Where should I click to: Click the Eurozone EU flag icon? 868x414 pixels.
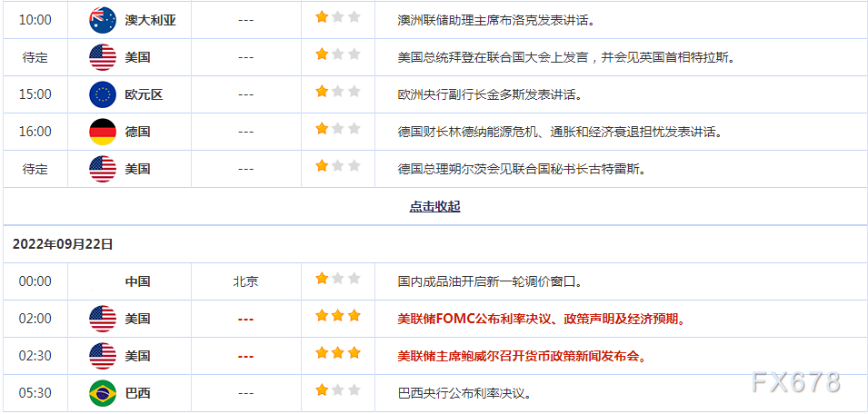coord(103,94)
